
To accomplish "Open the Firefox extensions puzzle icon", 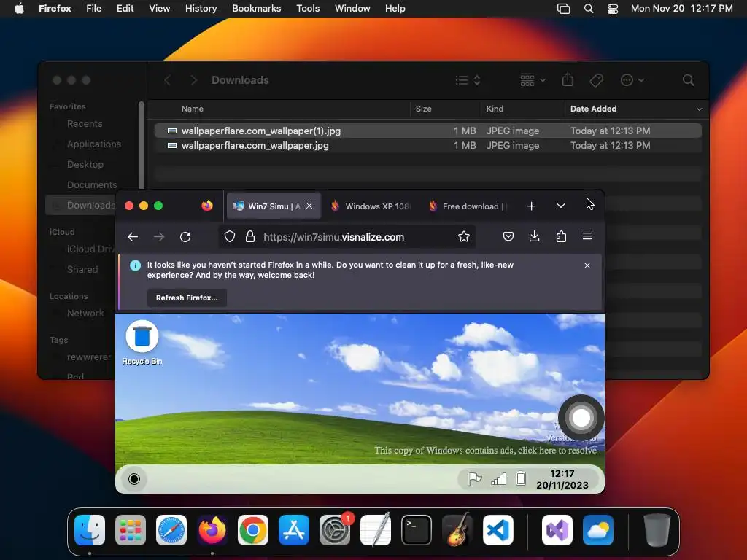I will point(561,237).
